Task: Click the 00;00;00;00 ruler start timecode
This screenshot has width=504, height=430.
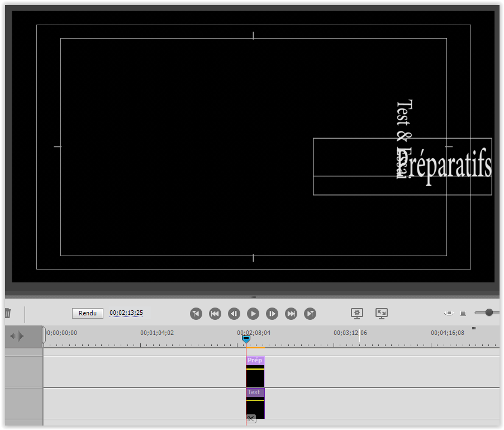Action: 61,333
